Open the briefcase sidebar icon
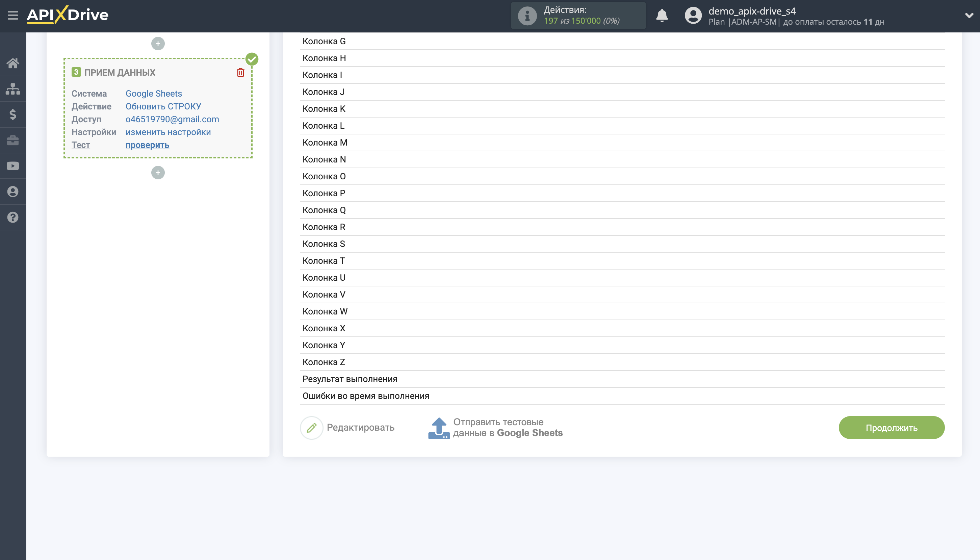 [13, 140]
